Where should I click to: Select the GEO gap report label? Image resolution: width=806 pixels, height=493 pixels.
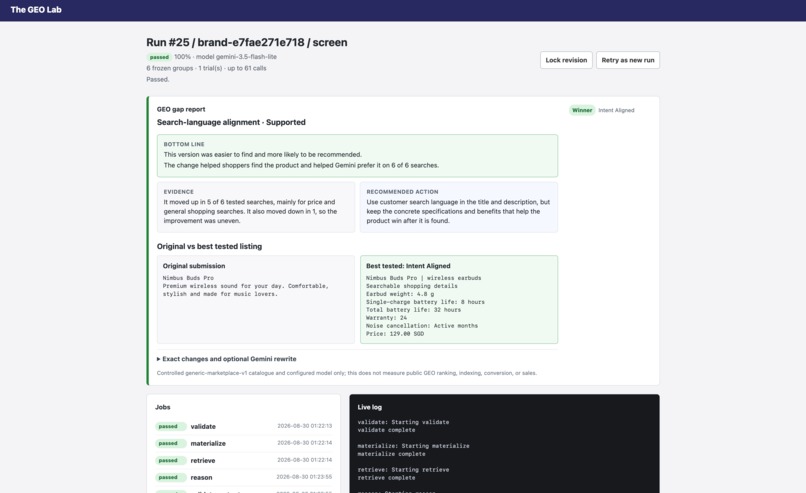coord(181,109)
